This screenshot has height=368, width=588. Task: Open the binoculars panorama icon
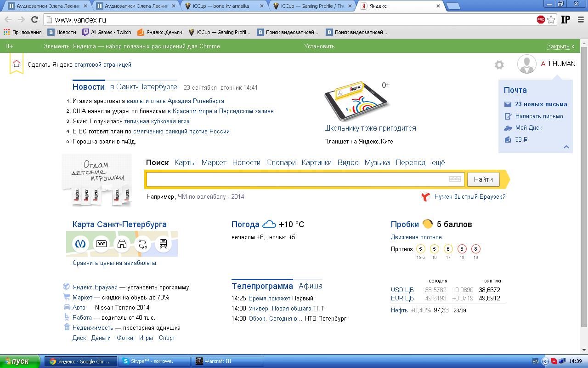pyautogui.click(x=122, y=244)
